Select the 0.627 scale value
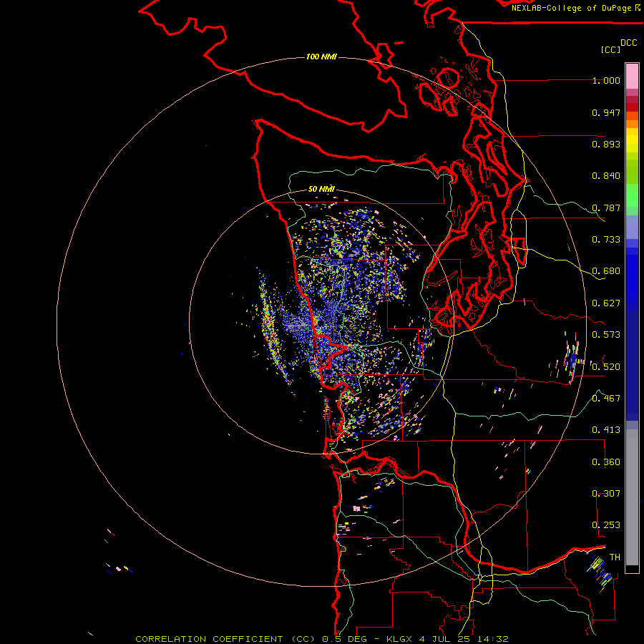644x644 pixels. (606, 303)
